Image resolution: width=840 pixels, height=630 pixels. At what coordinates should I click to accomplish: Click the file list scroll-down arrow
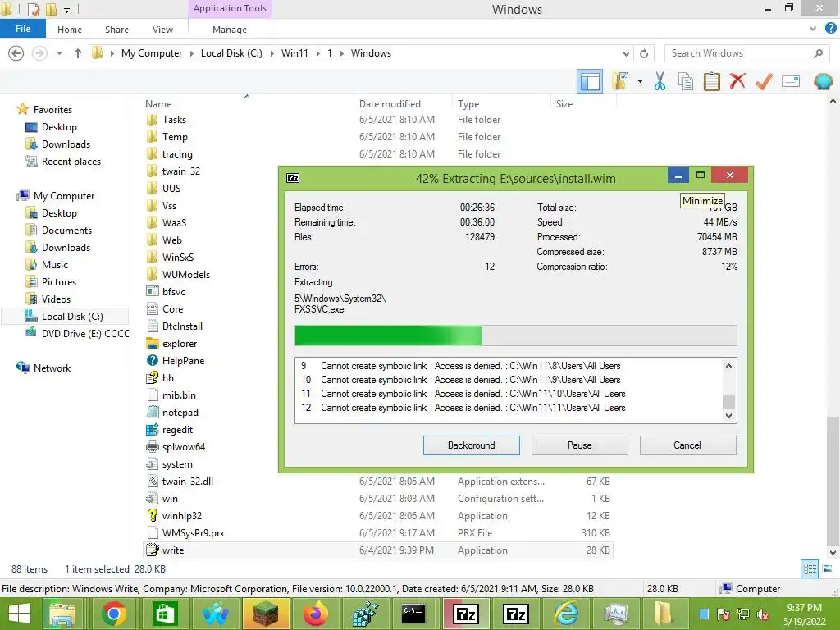[833, 552]
